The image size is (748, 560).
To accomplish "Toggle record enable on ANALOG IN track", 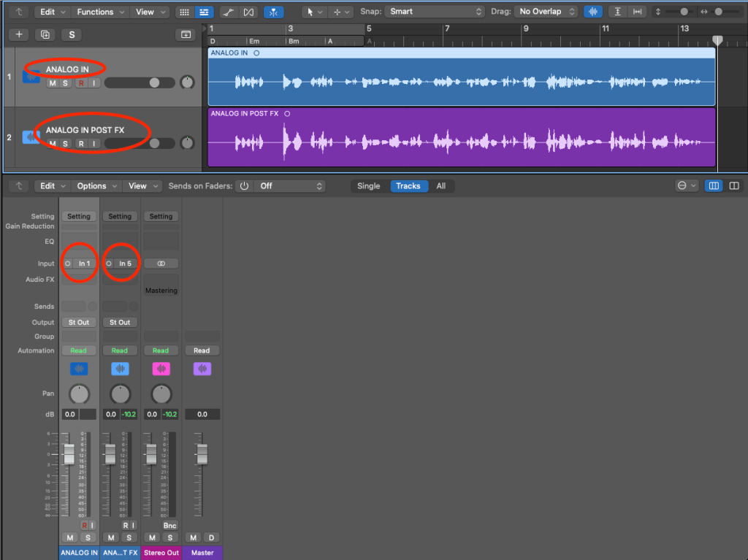I will 80,83.
